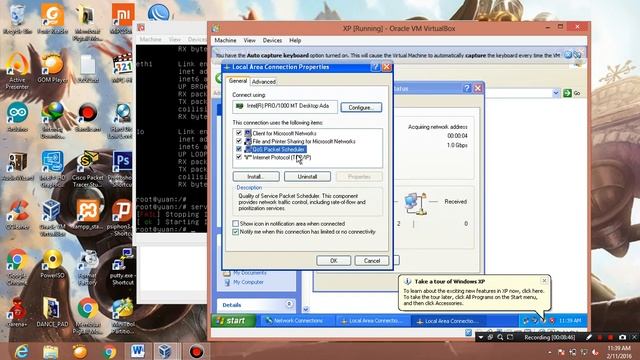Take a screenshot with the camera icon
The height and width of the screenshot is (360, 640).
click(622, 338)
